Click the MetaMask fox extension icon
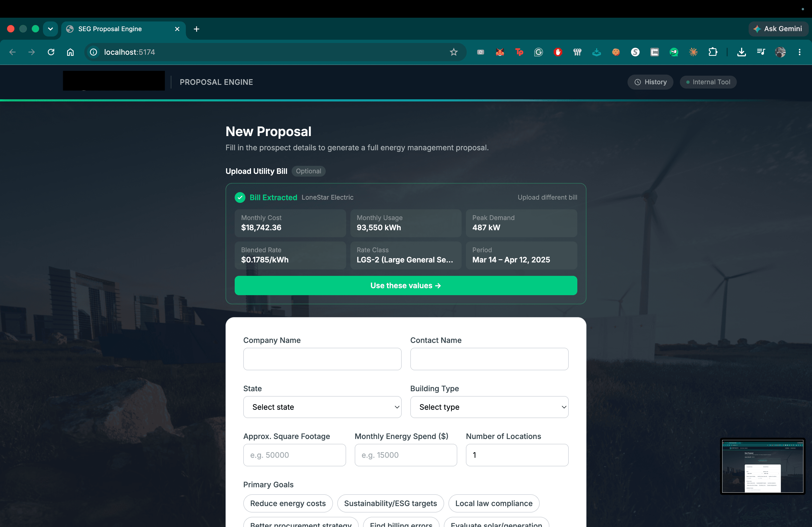The image size is (812, 527). (x=500, y=52)
